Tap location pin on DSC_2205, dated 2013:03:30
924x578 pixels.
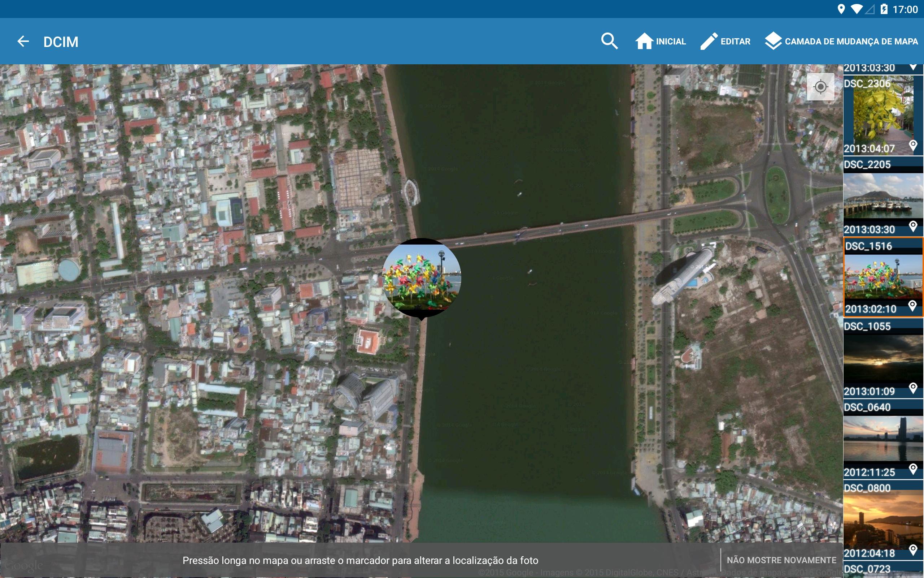pos(913,226)
